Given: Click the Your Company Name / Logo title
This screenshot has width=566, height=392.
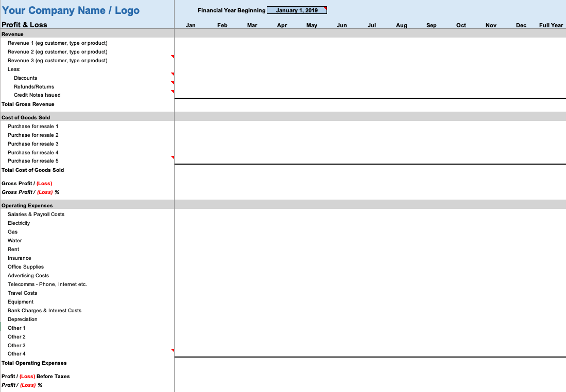Looking at the screenshot, I should (71, 11).
